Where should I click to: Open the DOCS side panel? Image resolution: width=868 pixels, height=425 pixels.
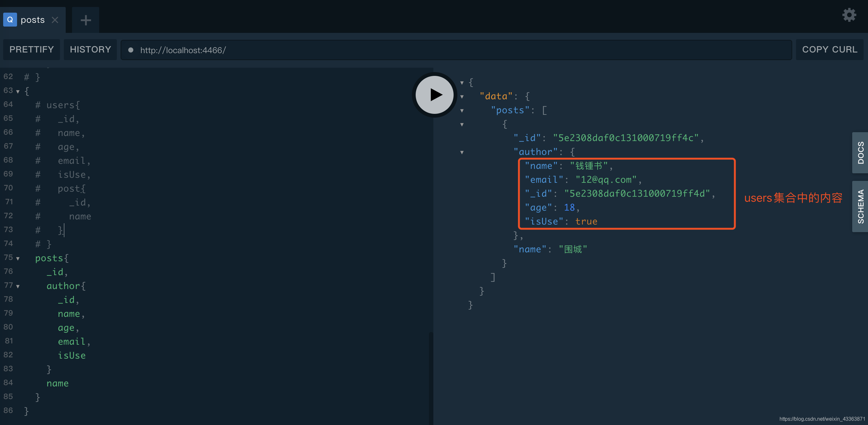pyautogui.click(x=860, y=153)
